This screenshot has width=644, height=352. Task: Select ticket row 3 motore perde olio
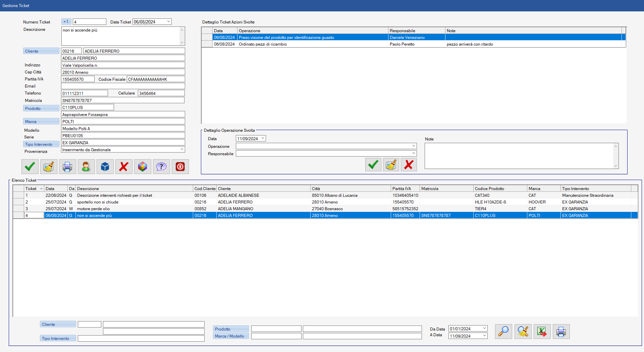pos(93,209)
